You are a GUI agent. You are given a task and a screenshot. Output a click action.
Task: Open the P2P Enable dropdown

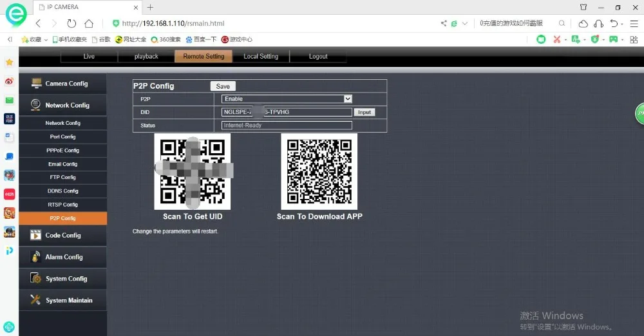click(x=287, y=99)
